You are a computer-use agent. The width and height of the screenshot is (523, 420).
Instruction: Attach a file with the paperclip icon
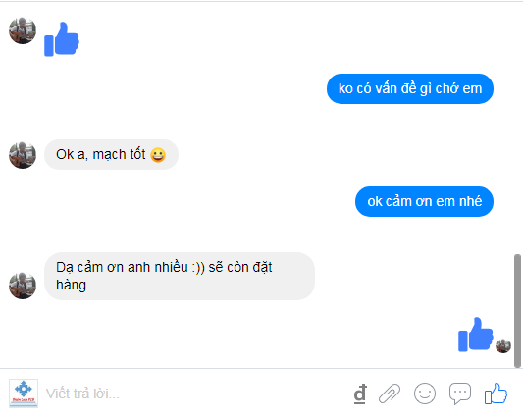tap(390, 394)
